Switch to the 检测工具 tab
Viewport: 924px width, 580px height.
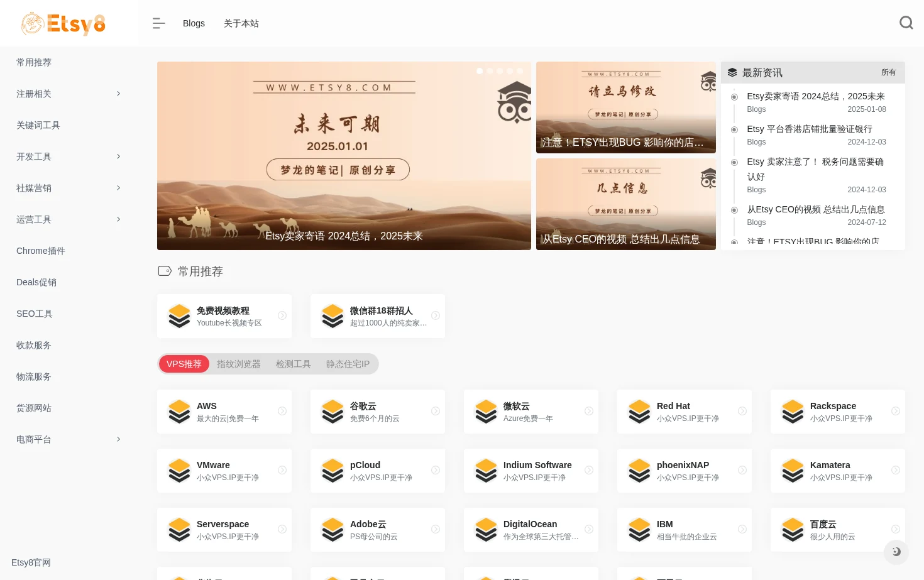tap(294, 364)
